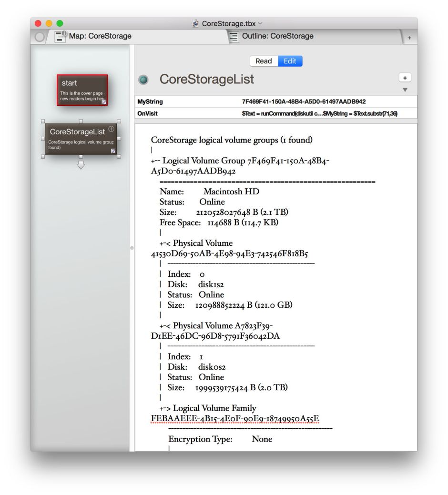Click the Outline view icon in second tab

[x=234, y=37]
